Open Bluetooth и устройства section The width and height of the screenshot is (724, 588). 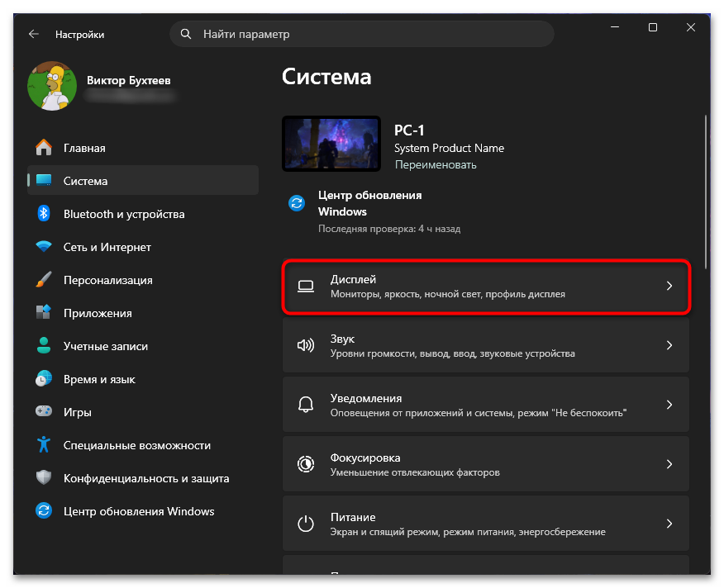[143, 214]
